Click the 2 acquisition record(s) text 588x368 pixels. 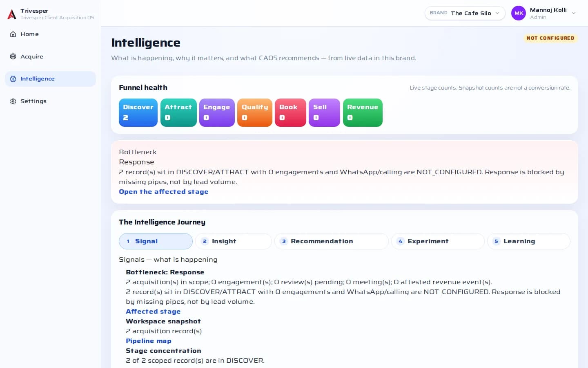point(164,331)
